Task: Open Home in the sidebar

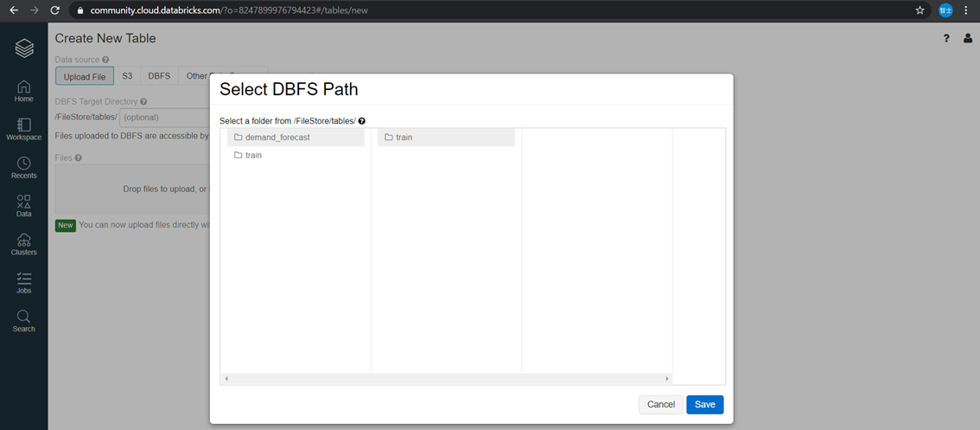Action: coord(23,91)
